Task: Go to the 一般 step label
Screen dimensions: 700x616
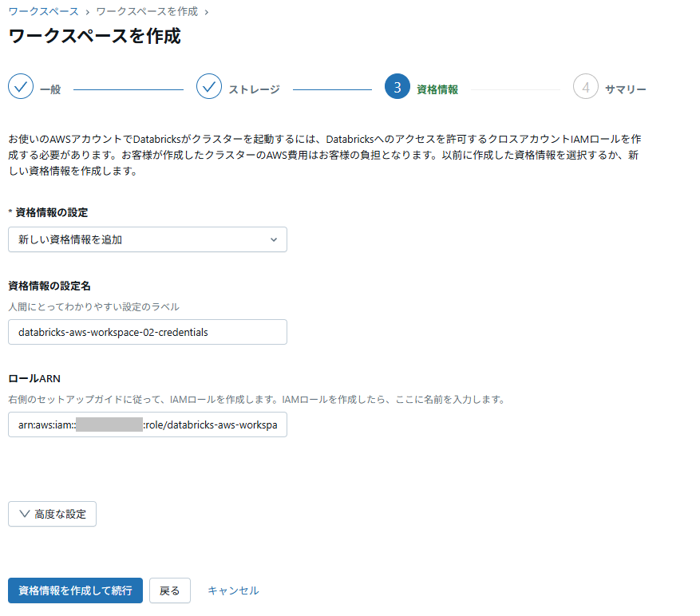Action: pos(50,89)
